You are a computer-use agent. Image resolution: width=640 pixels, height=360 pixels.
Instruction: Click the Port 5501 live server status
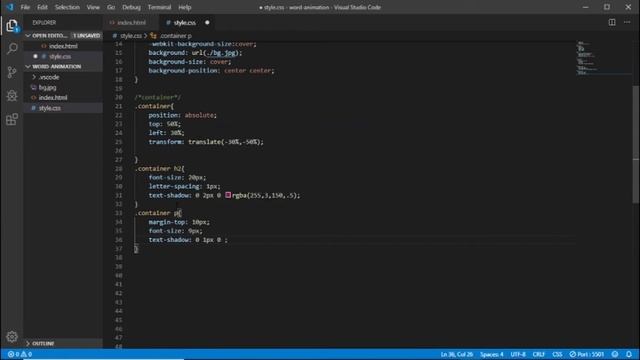pyautogui.click(x=587, y=354)
